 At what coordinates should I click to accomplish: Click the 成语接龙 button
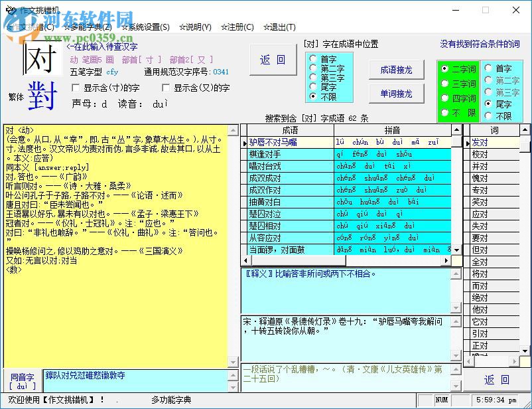pyautogui.click(x=398, y=68)
